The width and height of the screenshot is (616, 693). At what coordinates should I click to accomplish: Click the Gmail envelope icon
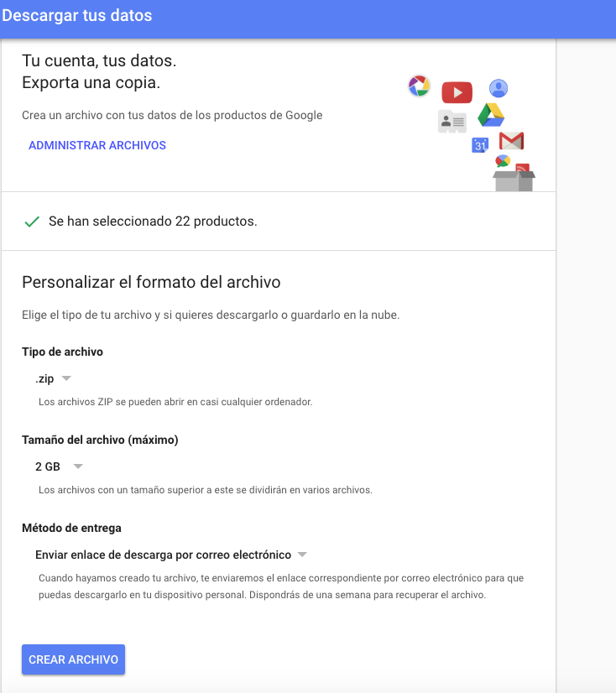[x=511, y=141]
